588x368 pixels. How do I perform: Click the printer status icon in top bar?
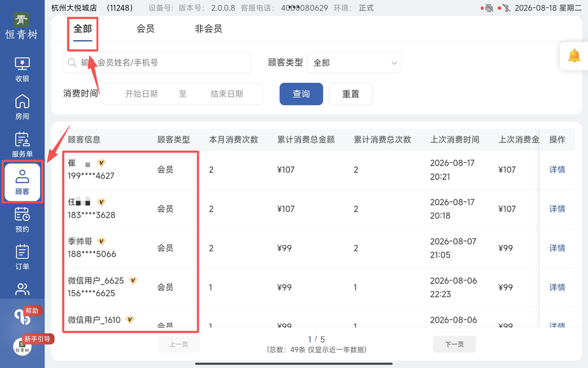pyautogui.click(x=489, y=8)
